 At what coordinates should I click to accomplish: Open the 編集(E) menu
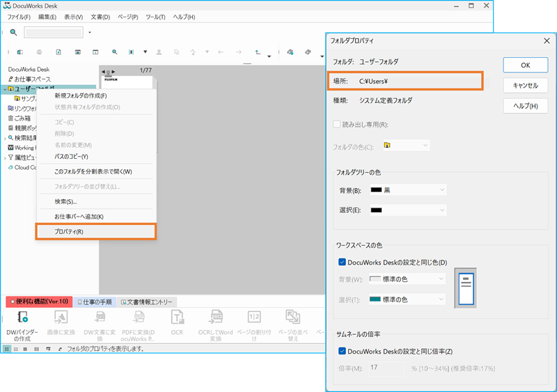click(47, 17)
